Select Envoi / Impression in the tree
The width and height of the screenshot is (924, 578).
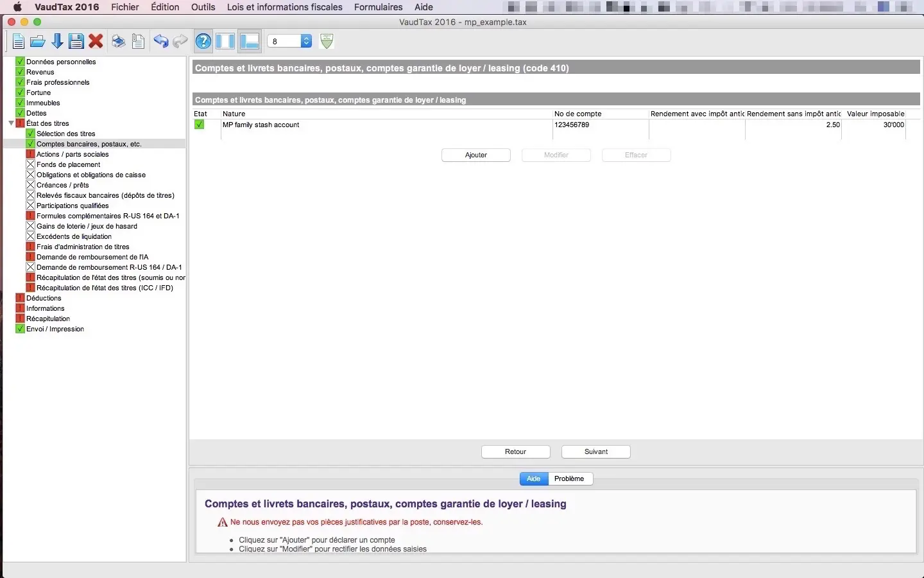pos(55,329)
